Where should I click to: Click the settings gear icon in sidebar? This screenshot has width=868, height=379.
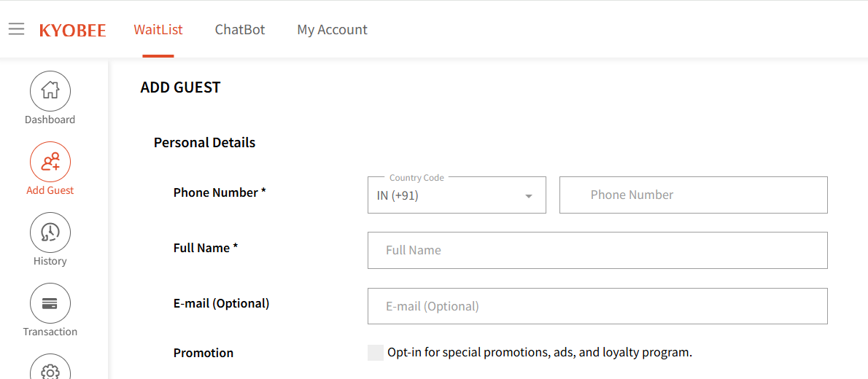[x=50, y=370]
